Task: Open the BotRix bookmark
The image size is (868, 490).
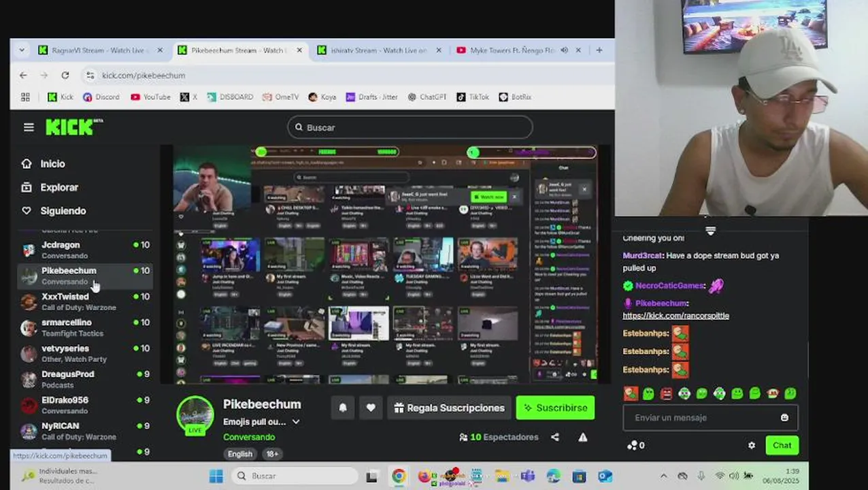Action: (x=515, y=97)
